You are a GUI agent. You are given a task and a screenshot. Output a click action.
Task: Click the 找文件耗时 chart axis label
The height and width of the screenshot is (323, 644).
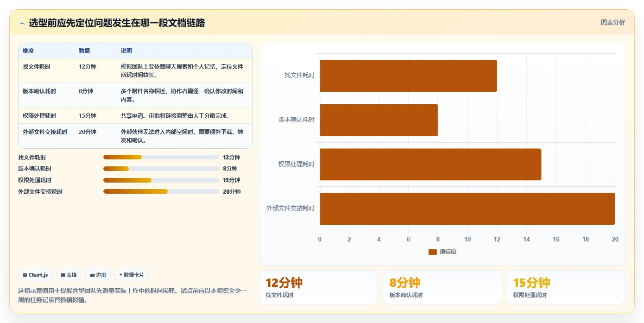pyautogui.click(x=299, y=75)
